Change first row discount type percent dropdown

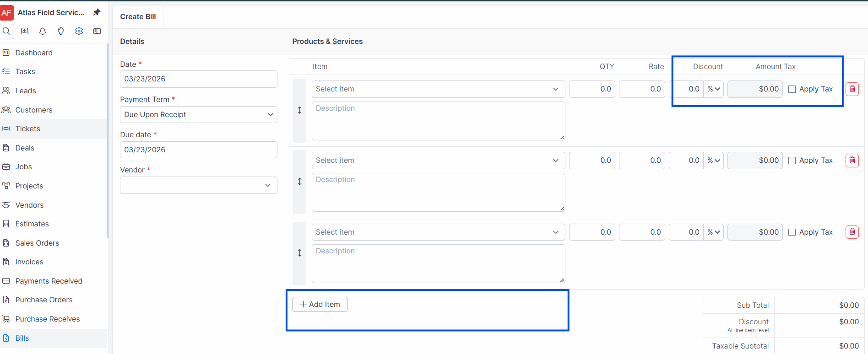click(713, 89)
